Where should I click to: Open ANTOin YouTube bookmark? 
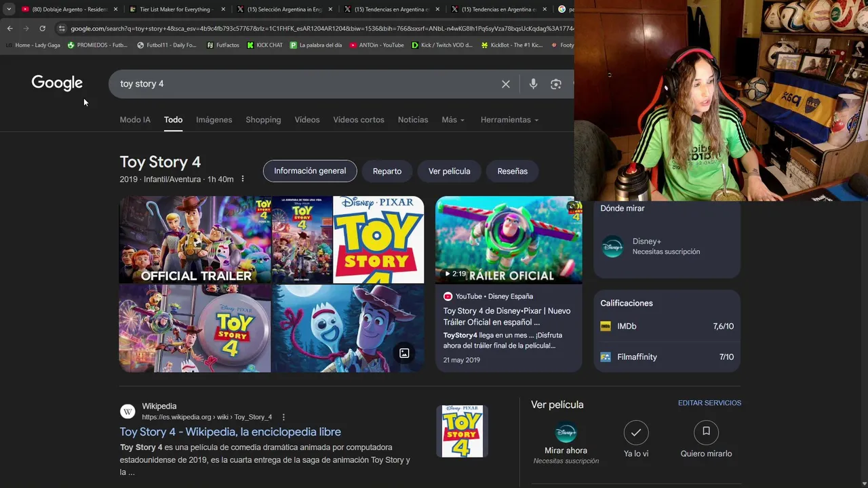[376, 45]
